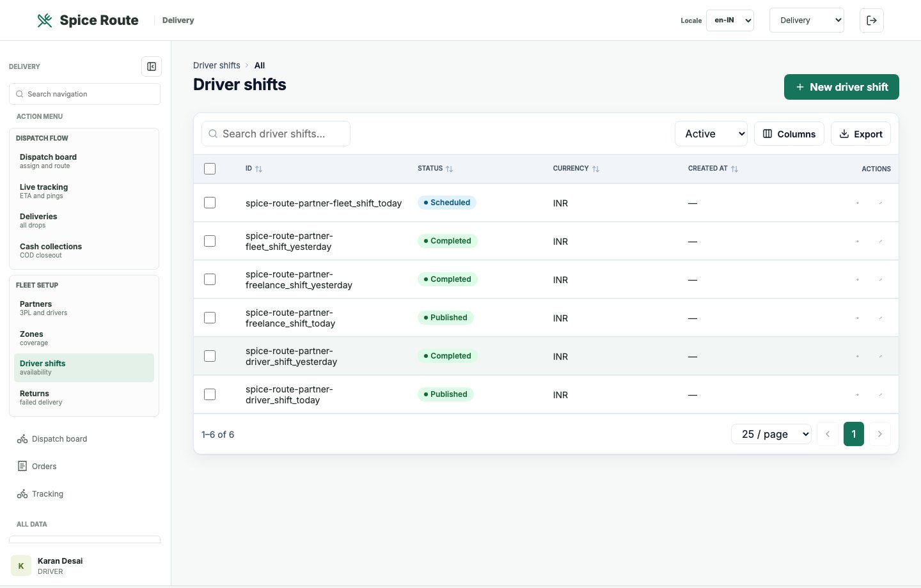Export the driver shifts table
Image resolution: width=921 pixels, height=588 pixels.
tap(861, 134)
